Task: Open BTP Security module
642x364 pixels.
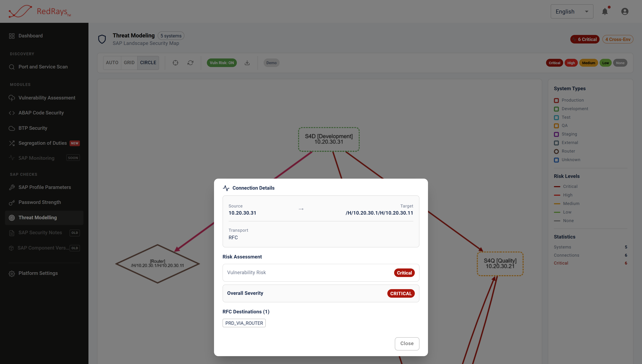Action: tap(44, 128)
